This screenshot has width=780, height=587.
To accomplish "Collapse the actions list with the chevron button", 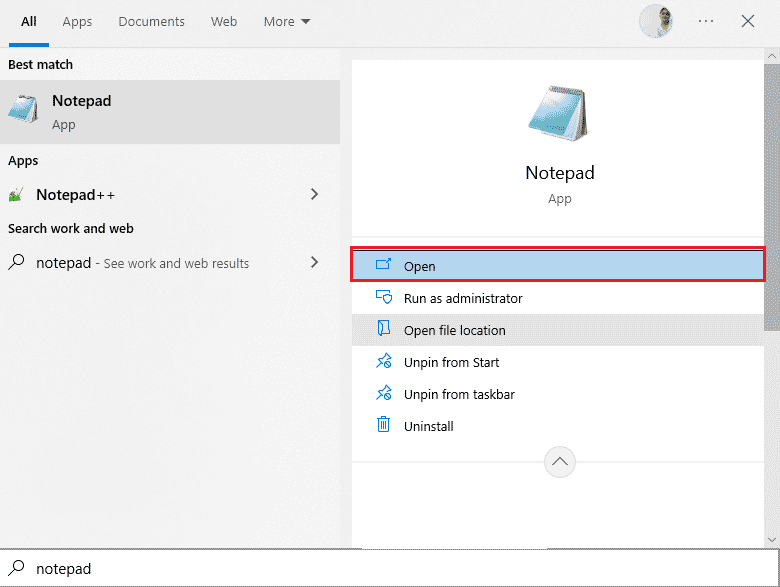I will pyautogui.click(x=560, y=462).
